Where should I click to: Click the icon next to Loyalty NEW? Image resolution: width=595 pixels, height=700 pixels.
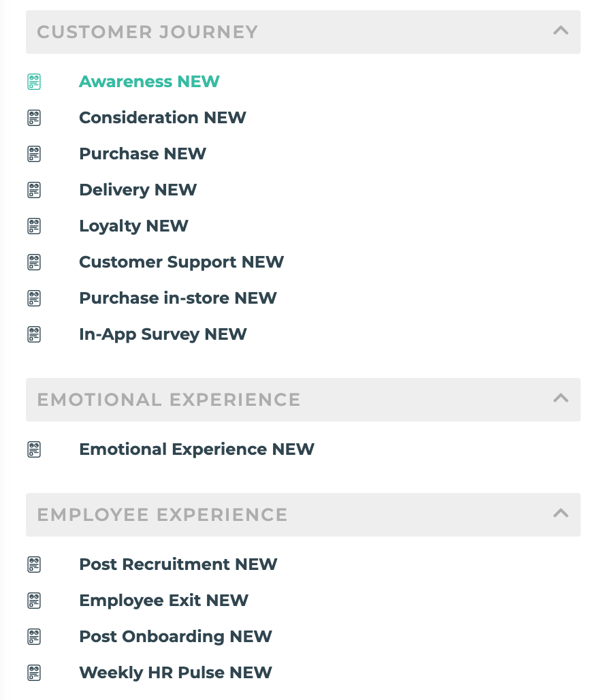(x=34, y=226)
